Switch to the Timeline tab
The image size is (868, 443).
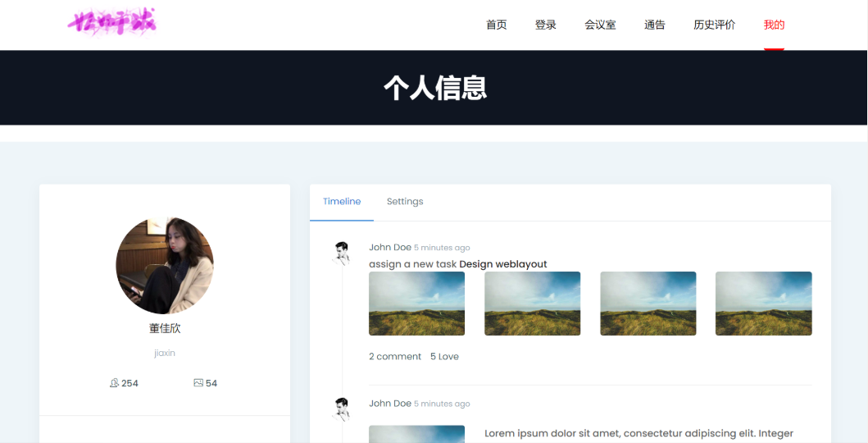pos(342,202)
